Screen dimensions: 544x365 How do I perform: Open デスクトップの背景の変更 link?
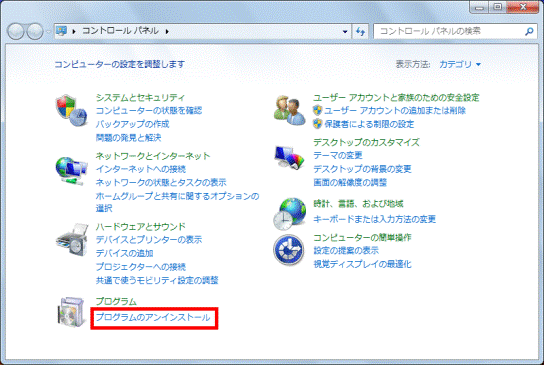coord(362,169)
